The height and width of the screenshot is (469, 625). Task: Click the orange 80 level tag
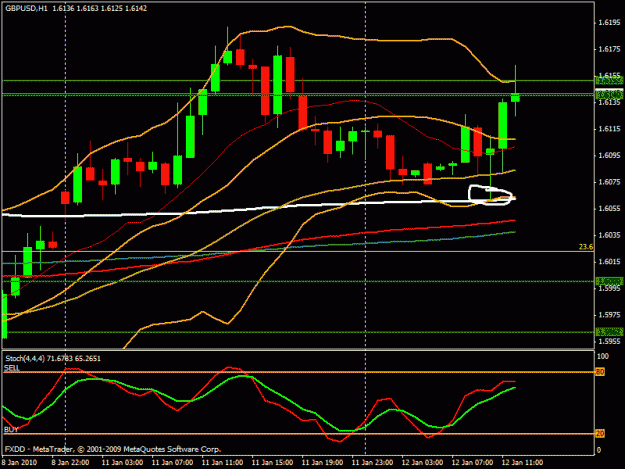(600, 372)
